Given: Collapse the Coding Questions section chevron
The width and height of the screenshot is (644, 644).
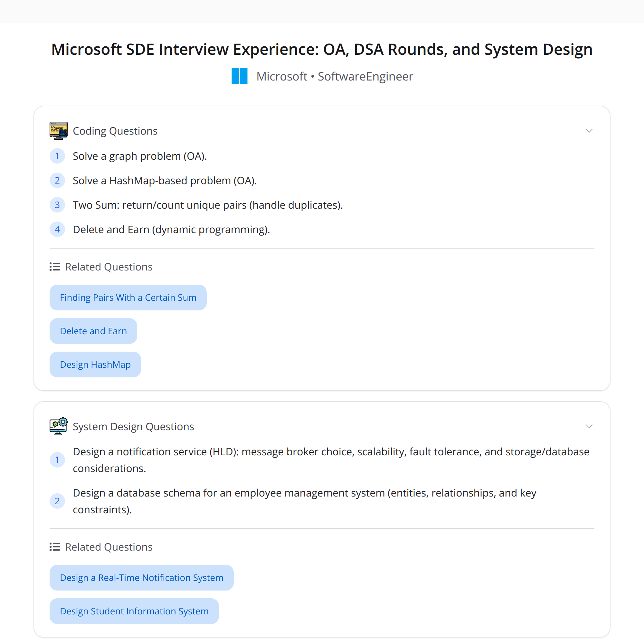Looking at the screenshot, I should 589,131.
